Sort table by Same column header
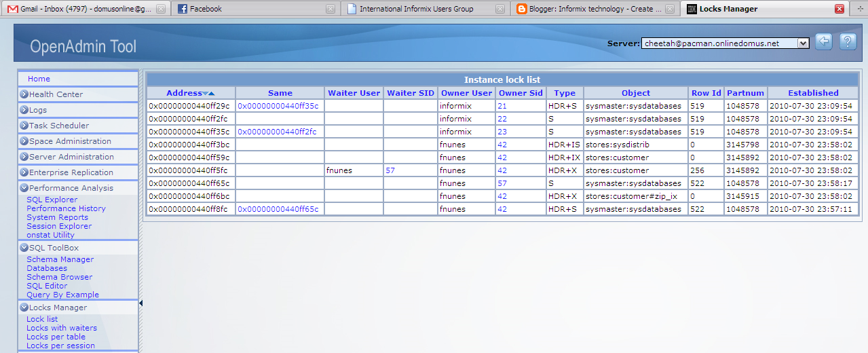This screenshot has width=868, height=353. (280, 93)
